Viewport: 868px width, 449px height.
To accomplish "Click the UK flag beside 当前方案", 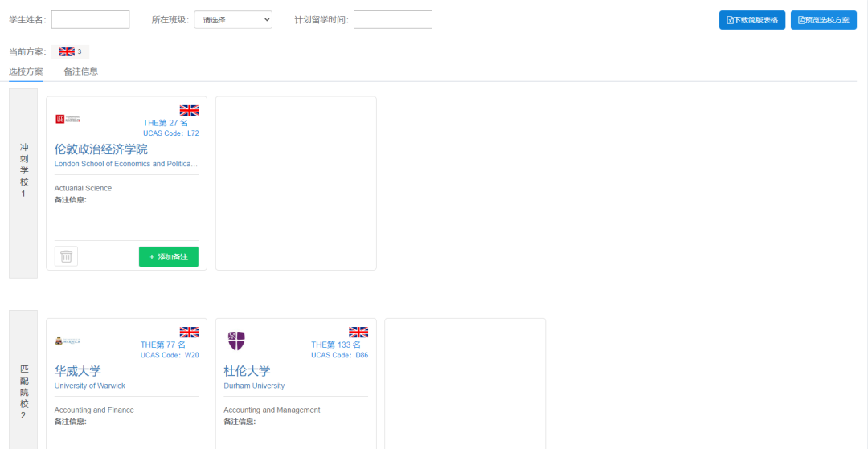I will point(67,52).
